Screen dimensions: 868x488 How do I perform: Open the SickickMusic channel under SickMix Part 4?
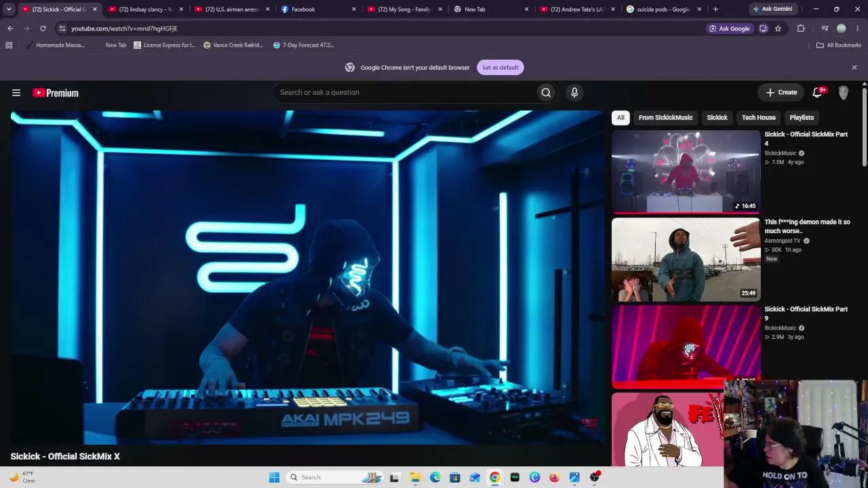point(781,153)
